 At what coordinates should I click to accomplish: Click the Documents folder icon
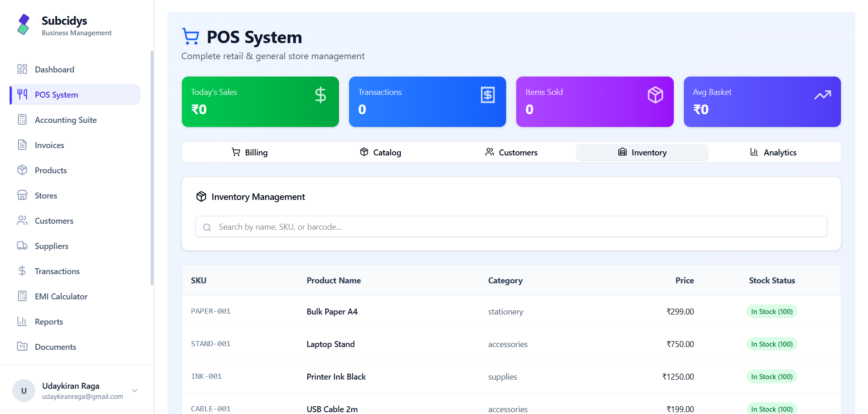coord(22,347)
